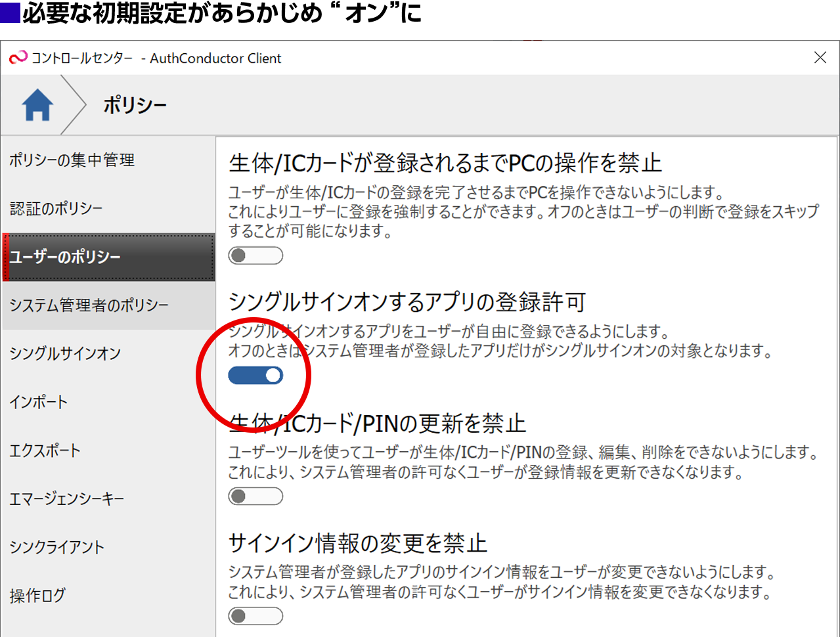Open シンクライアント sidebar item
This screenshot has height=637, width=840.
[x=57, y=547]
